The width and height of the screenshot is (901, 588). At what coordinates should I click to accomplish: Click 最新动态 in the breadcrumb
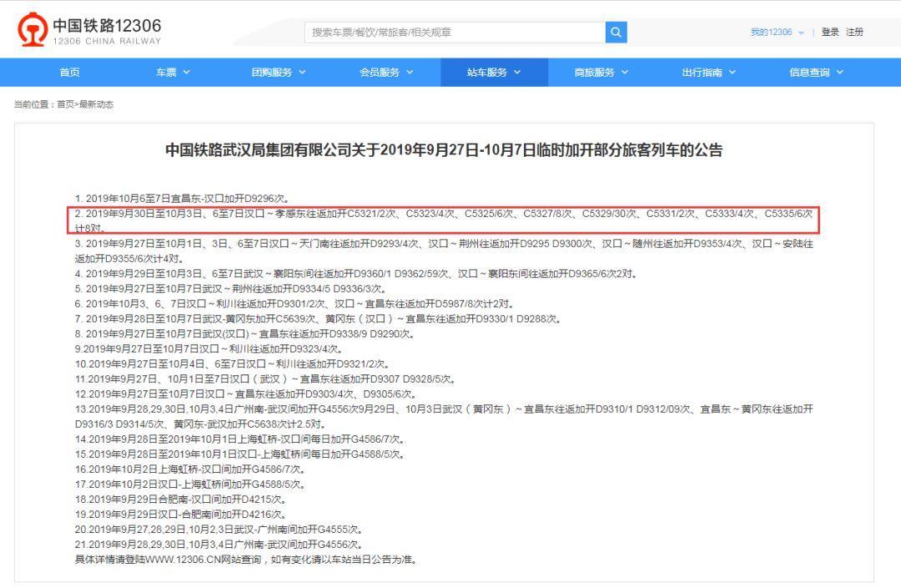click(96, 104)
